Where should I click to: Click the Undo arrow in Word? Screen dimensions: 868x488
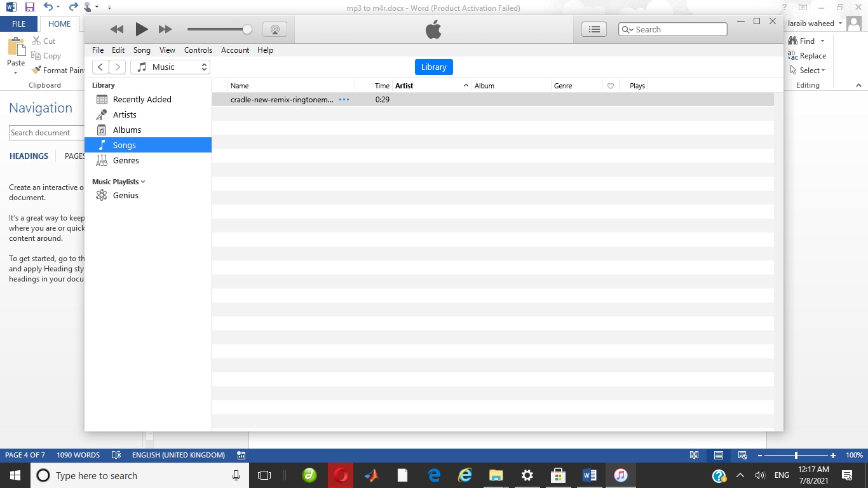point(48,7)
